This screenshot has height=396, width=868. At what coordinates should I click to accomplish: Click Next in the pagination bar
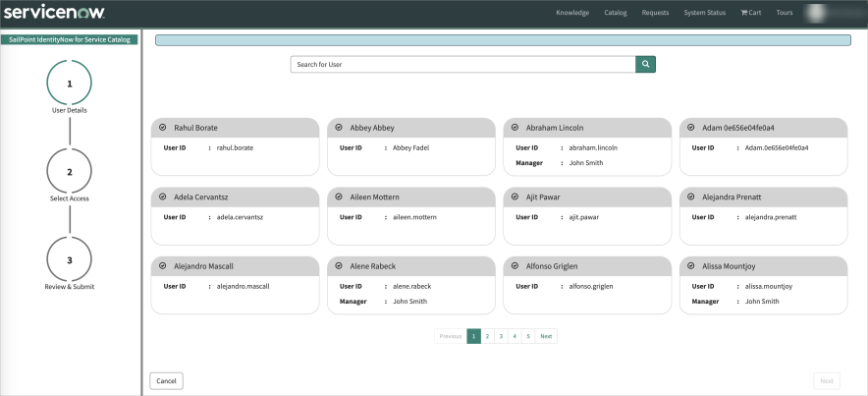point(546,336)
